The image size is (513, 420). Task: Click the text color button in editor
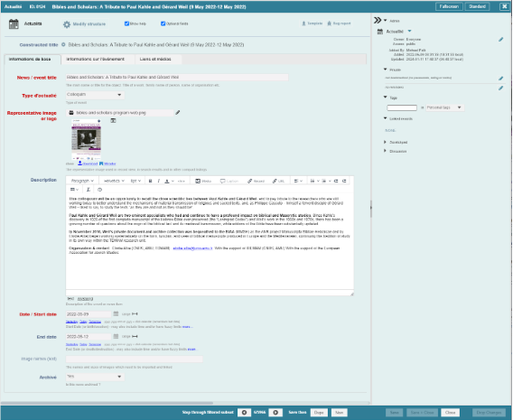point(167,181)
